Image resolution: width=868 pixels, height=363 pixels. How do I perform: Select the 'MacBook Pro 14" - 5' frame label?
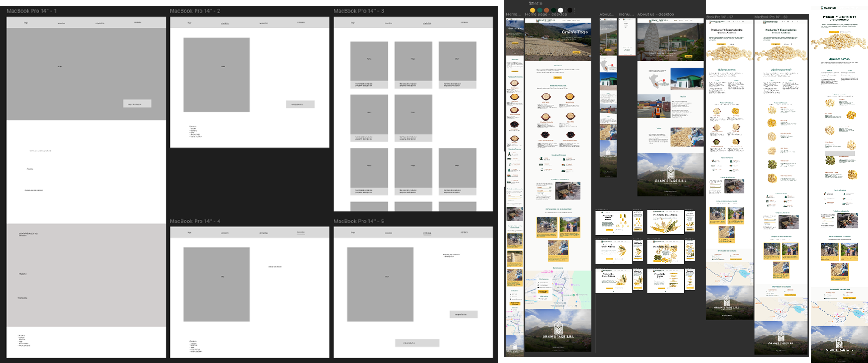pos(359,221)
